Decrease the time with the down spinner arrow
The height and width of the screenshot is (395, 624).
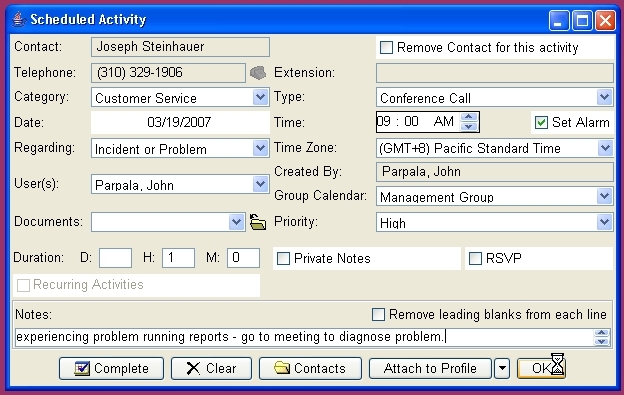click(469, 126)
